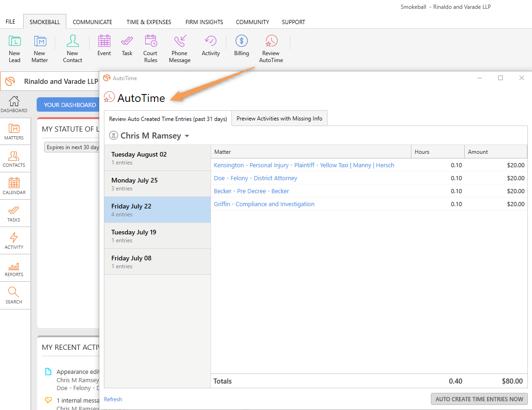Open Becker - Pre Decree matter link

(x=251, y=191)
